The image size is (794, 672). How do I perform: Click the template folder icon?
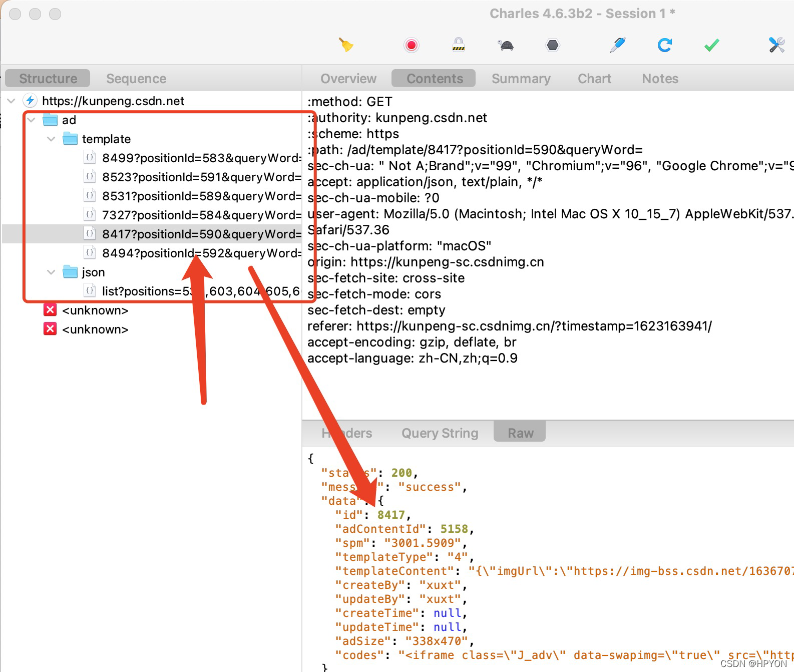pyautogui.click(x=70, y=139)
